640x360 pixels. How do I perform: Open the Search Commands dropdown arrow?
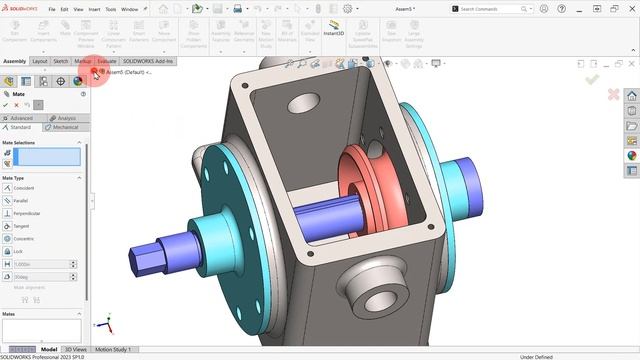[531, 9]
